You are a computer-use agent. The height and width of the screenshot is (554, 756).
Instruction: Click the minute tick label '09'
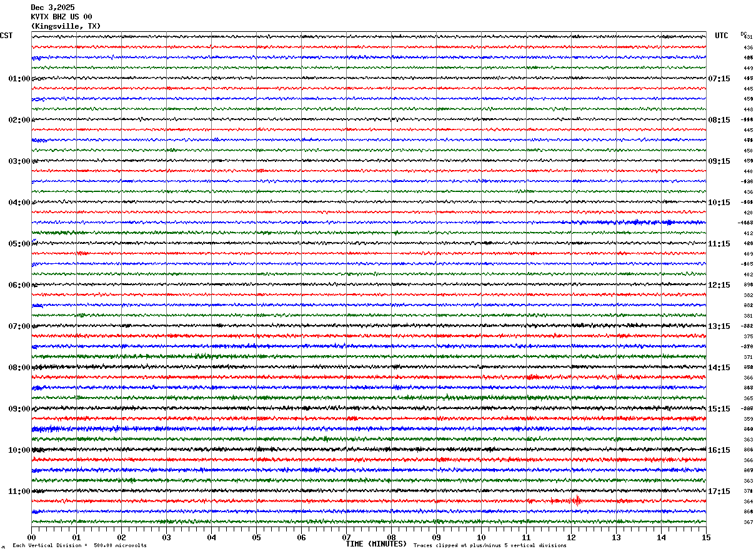(436, 537)
